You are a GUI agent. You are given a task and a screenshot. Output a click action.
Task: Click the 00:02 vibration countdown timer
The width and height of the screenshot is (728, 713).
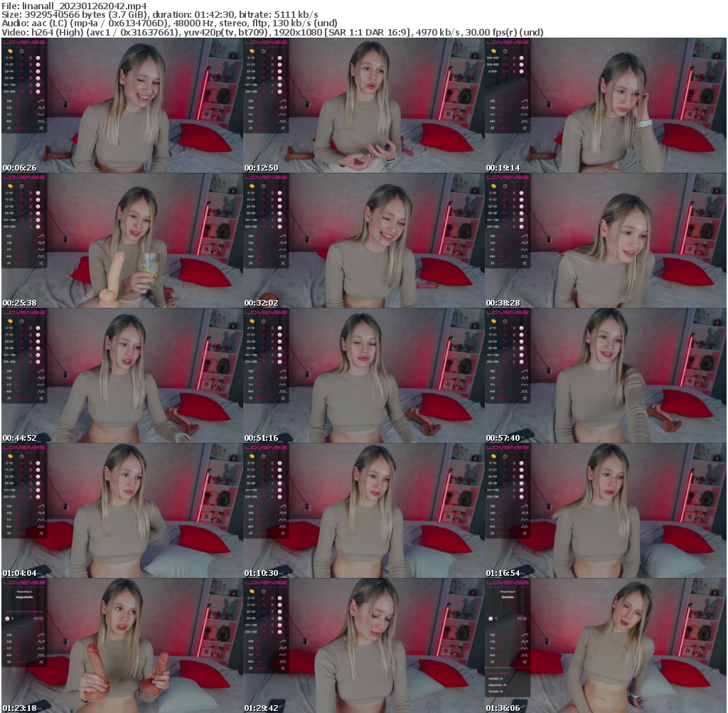click(523, 618)
